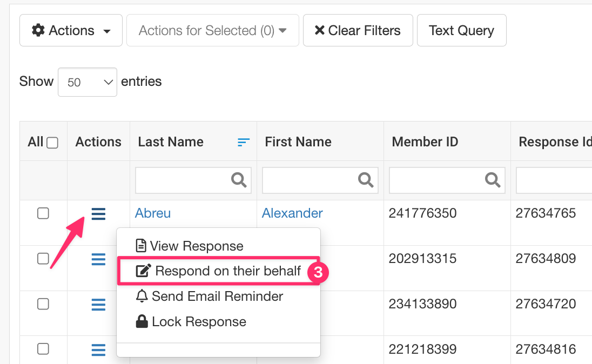Check the checkbox for row 221218399

pyautogui.click(x=43, y=349)
